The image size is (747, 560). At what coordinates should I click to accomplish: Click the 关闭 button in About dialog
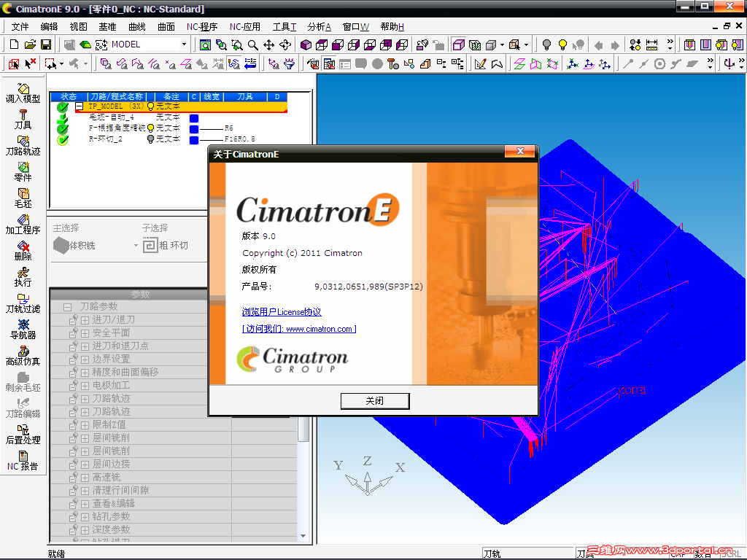[375, 401]
